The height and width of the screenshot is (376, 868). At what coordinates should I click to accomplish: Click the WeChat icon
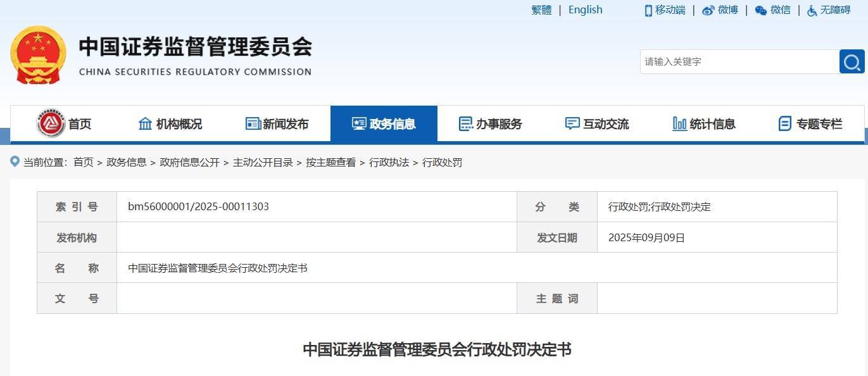point(761,10)
